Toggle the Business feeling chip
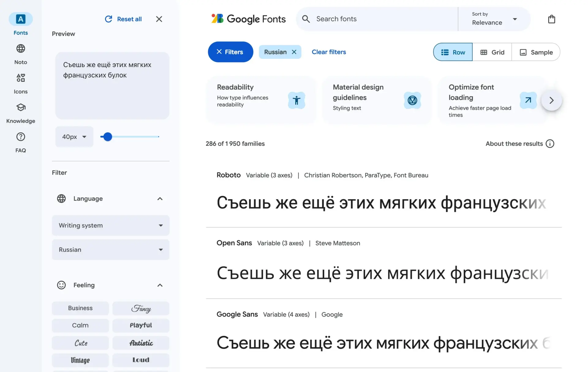This screenshot has height=372, width=588. (80, 308)
